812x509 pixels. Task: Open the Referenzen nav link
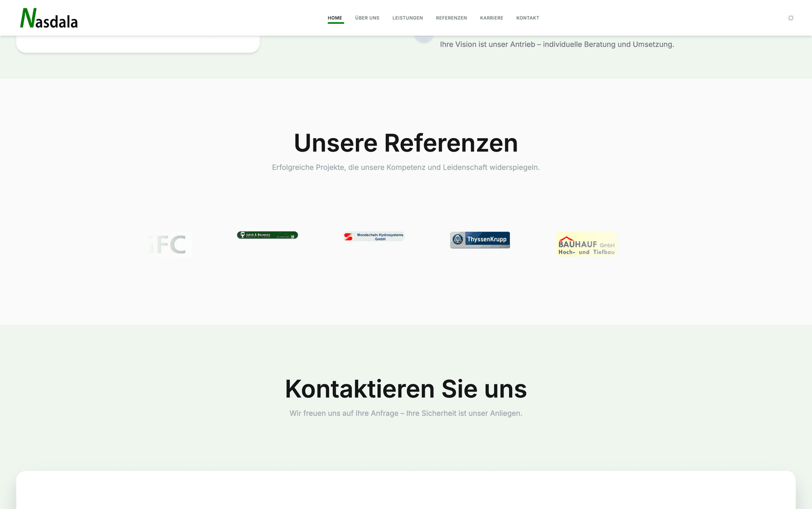click(451, 18)
